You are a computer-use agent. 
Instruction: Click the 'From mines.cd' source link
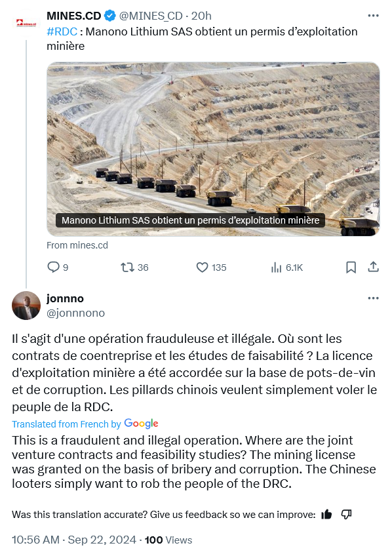coord(77,245)
